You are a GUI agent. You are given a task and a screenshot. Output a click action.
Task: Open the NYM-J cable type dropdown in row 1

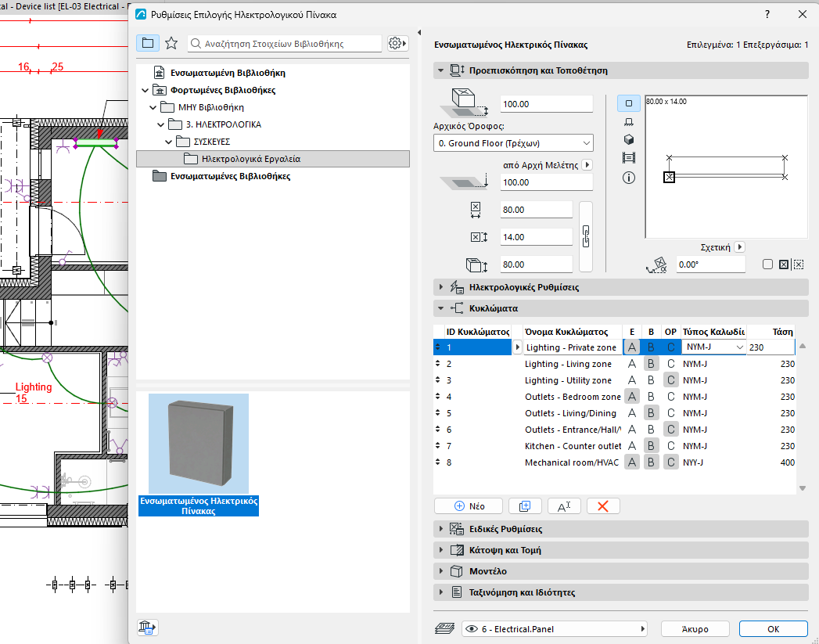713,347
